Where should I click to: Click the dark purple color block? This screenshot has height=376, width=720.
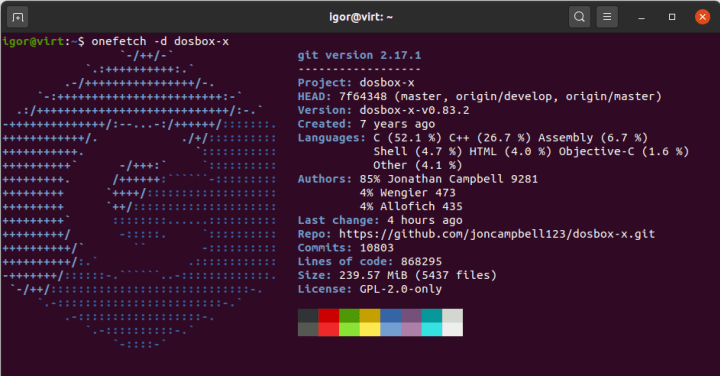tap(411, 315)
